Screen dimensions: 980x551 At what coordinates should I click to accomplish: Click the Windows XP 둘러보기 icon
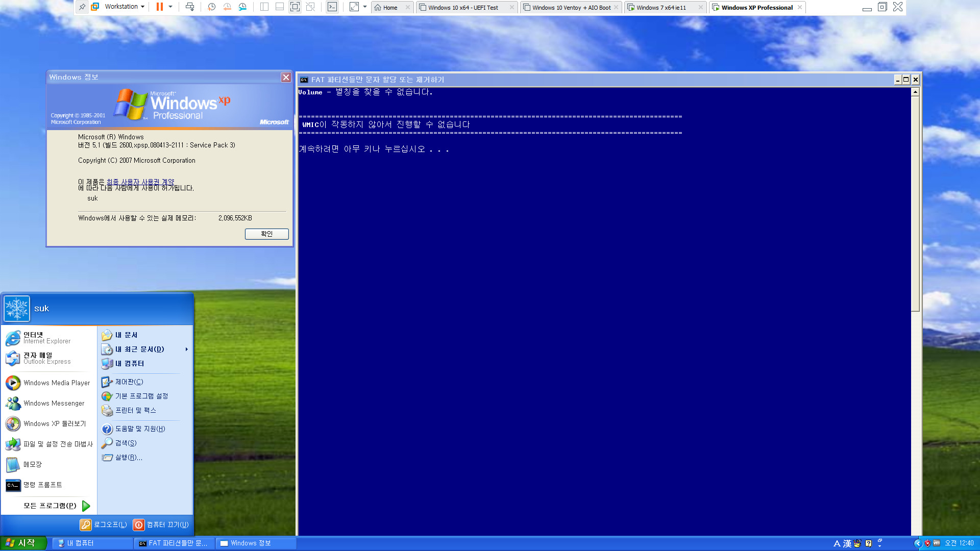coord(13,423)
